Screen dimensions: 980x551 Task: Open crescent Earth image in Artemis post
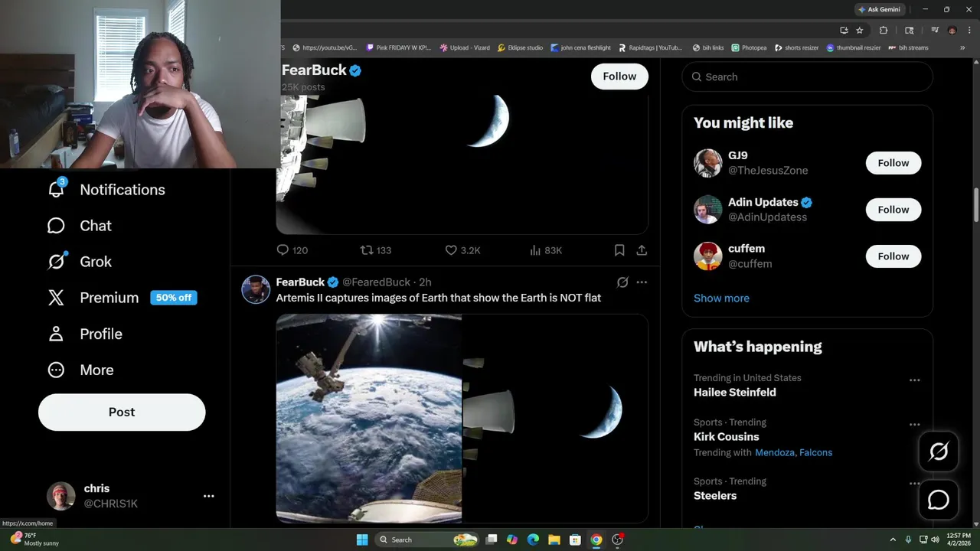click(x=555, y=419)
